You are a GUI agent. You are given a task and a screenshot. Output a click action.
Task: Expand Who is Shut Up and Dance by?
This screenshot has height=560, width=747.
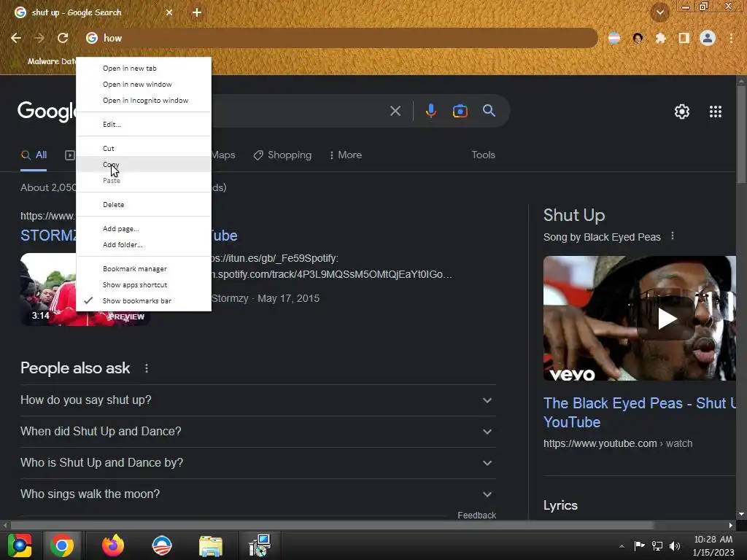[x=258, y=463]
